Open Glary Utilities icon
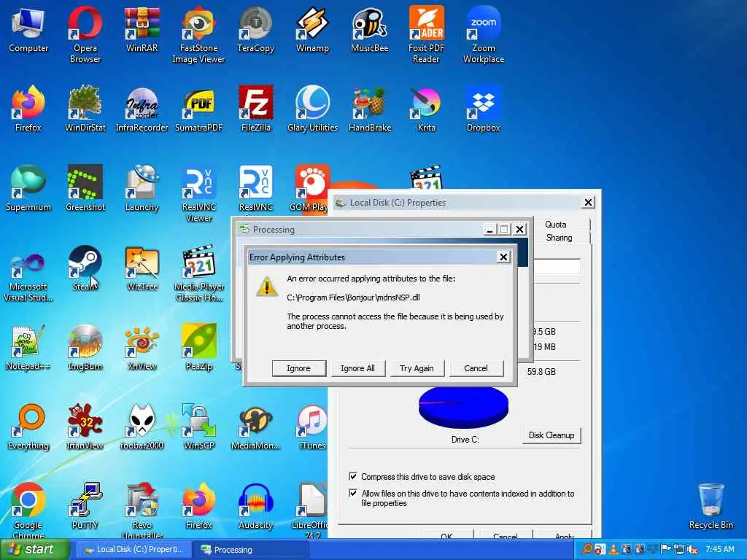The width and height of the screenshot is (747, 560). click(x=312, y=109)
